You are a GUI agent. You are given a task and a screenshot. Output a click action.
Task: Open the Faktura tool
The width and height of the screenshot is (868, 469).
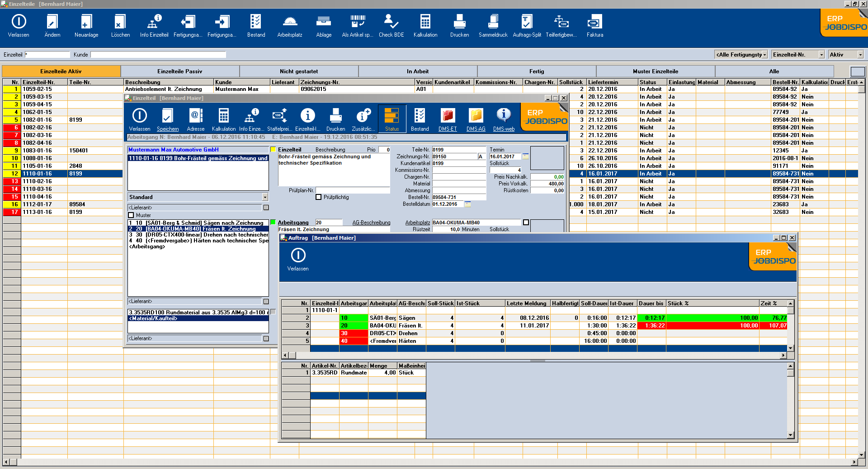[x=594, y=25]
